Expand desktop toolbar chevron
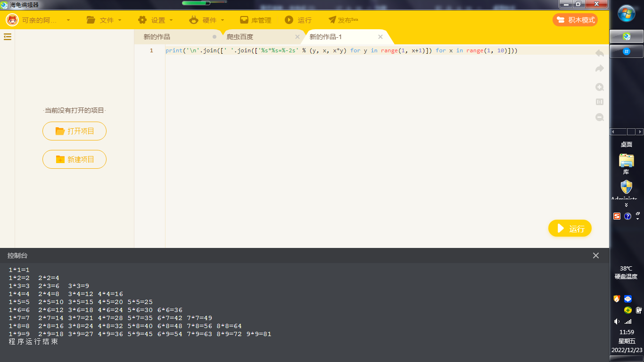This screenshot has height=362, width=644. pyautogui.click(x=627, y=205)
